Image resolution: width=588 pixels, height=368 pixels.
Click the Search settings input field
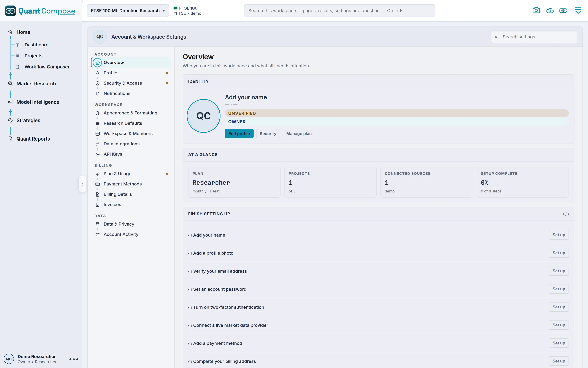pos(534,37)
